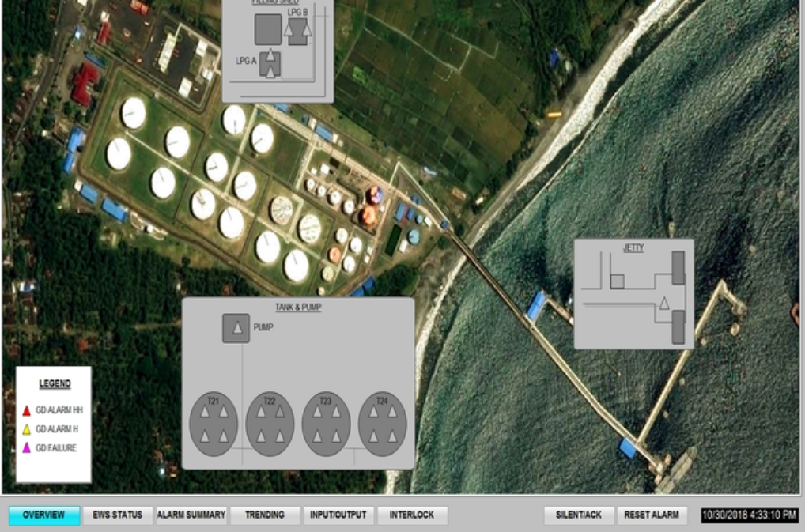This screenshot has width=805, height=532.
Task: Open the ALARM SUMMARY page
Action: click(x=191, y=515)
